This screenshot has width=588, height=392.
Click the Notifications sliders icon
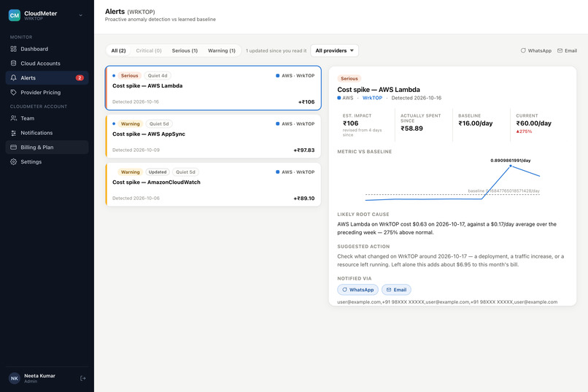click(x=14, y=133)
